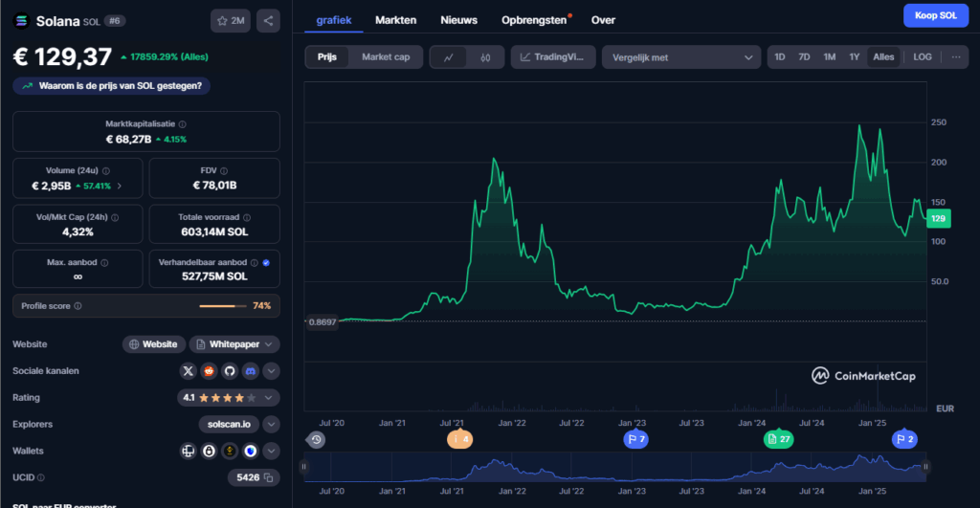This screenshot has width=980, height=508.
Task: Click right handle of chart range slider
Action: coord(925,466)
